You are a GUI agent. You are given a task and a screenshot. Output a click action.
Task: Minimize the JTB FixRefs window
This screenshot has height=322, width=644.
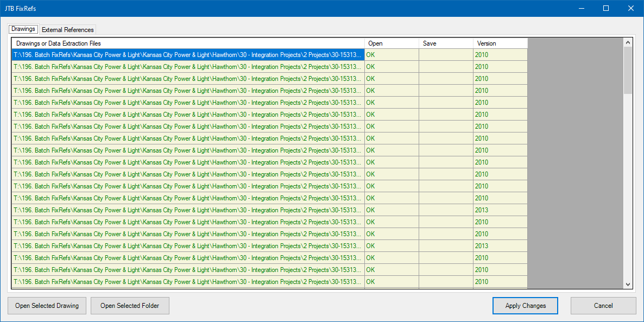(x=581, y=8)
